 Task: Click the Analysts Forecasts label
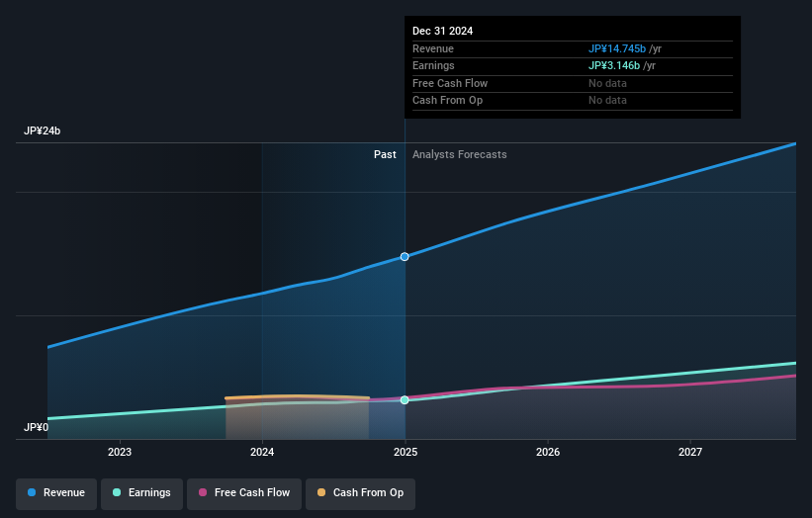pyautogui.click(x=459, y=154)
